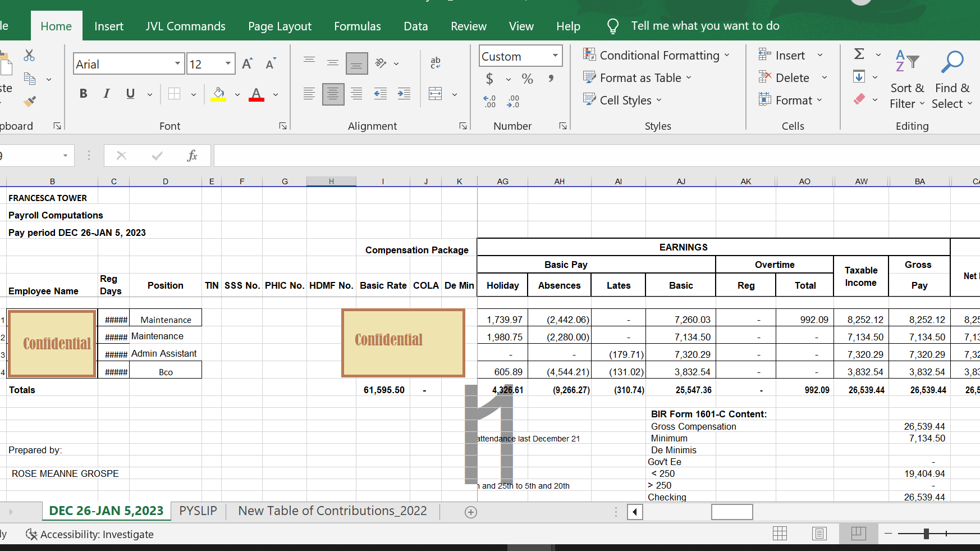This screenshot has height=551, width=980.
Task: Click Accessibility: Investigate status
Action: [x=90, y=534]
